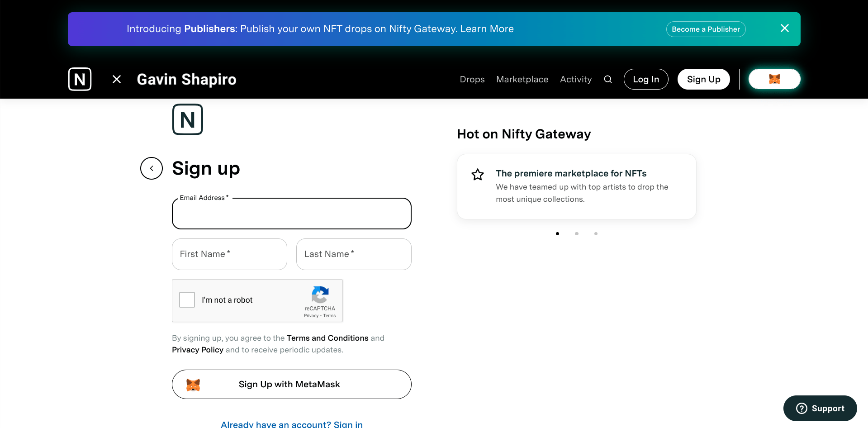Click Become a Publisher button
The height and width of the screenshot is (428, 868).
[x=706, y=29]
